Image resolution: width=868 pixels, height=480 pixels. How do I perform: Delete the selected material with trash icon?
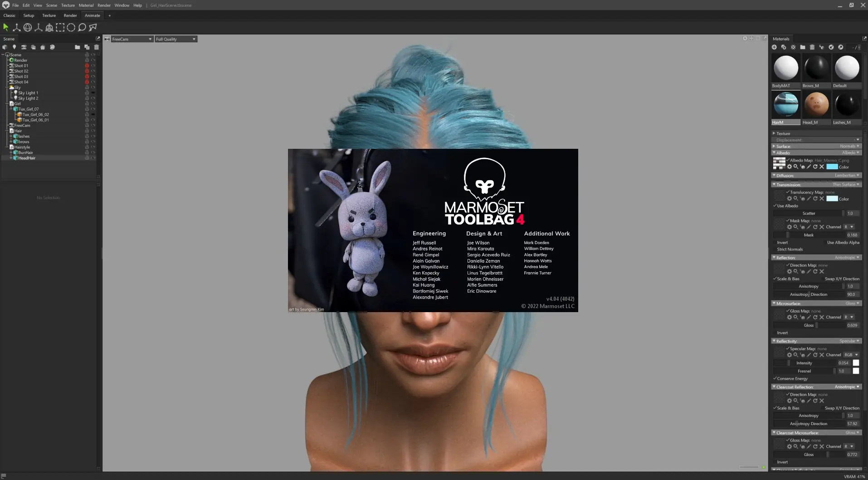click(812, 47)
